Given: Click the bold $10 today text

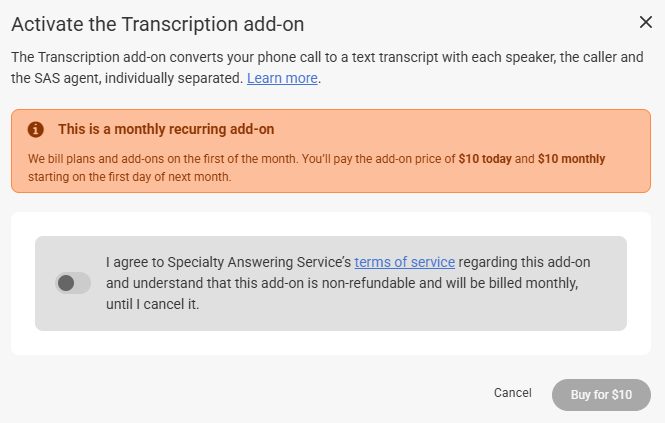Looking at the screenshot, I should point(485,159).
